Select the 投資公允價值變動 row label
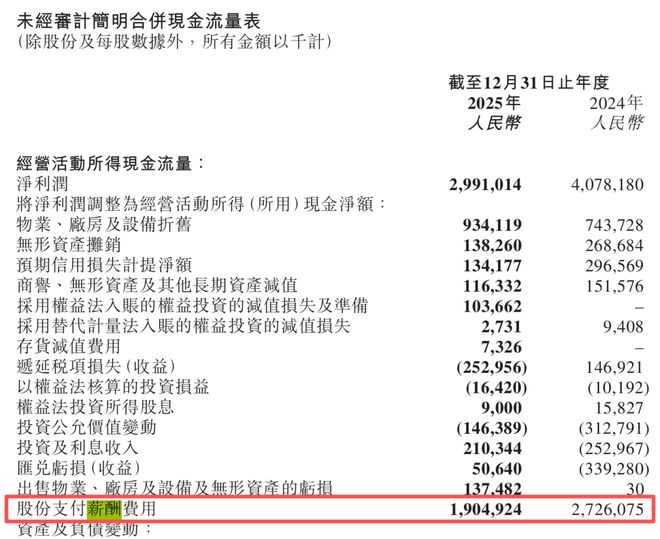 [86, 427]
